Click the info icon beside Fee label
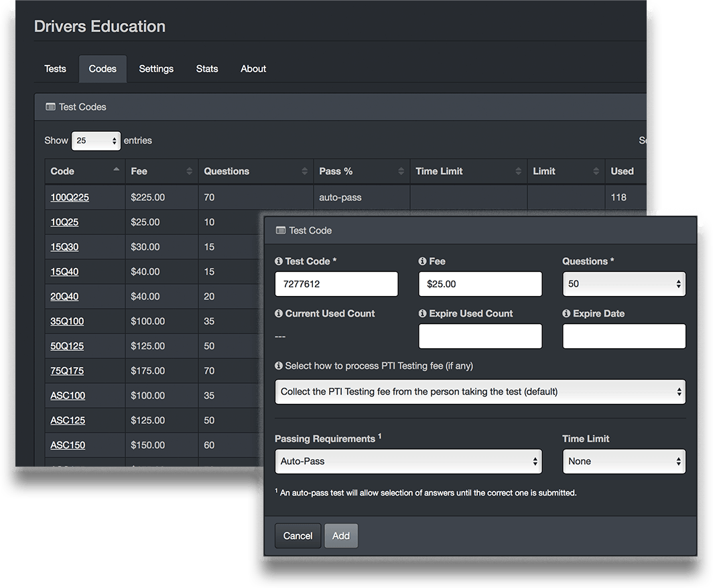 click(422, 261)
